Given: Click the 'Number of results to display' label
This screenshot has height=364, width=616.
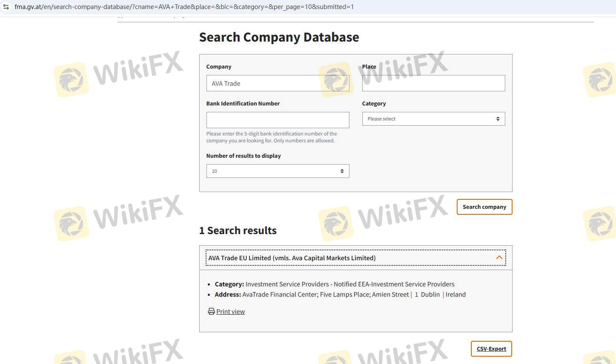Looking at the screenshot, I should click(x=243, y=156).
